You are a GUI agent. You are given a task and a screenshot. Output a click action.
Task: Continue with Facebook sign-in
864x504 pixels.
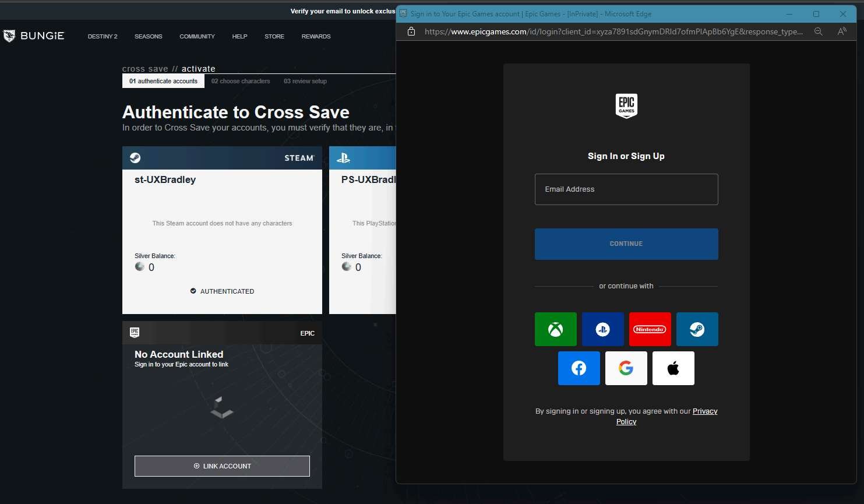(579, 368)
